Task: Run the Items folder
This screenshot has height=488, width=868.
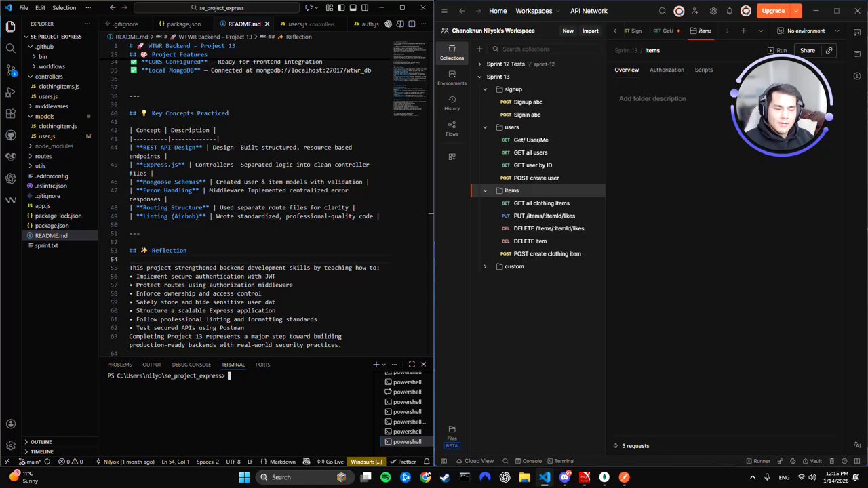Action: coord(777,50)
